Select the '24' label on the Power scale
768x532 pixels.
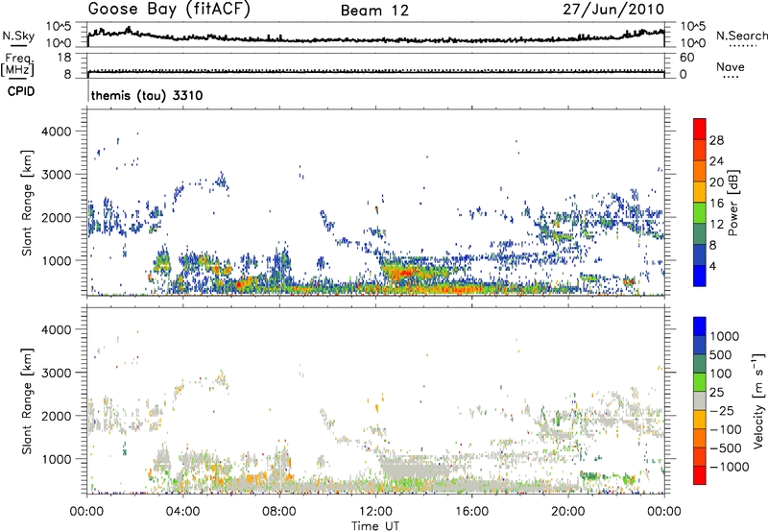(716, 161)
